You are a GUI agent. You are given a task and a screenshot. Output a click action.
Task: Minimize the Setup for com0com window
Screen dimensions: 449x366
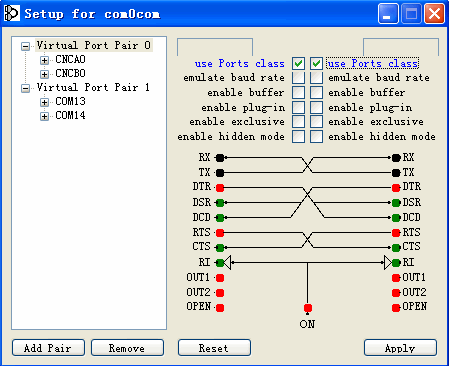[x=388, y=14]
